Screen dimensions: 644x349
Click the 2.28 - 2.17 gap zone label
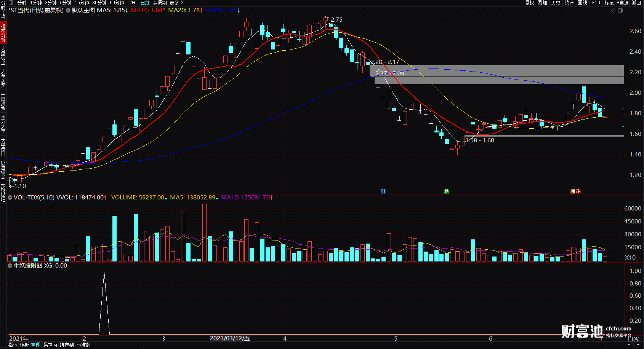click(x=385, y=62)
